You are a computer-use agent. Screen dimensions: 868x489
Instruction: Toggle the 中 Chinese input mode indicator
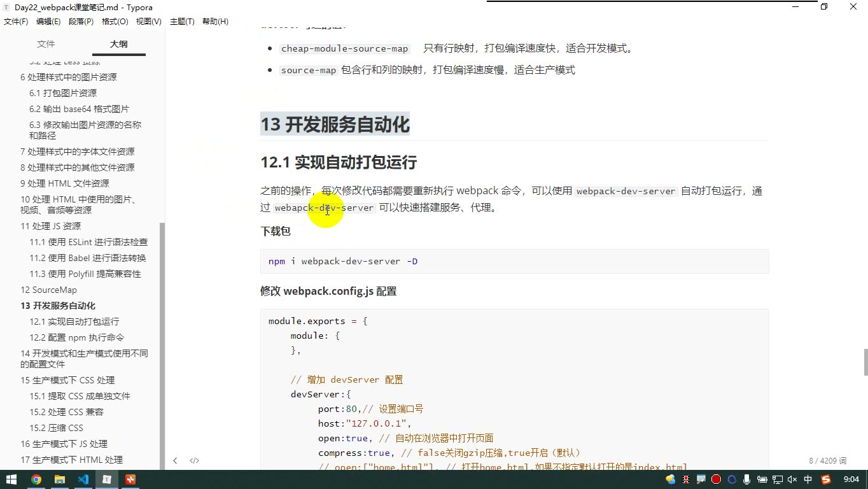click(x=808, y=479)
